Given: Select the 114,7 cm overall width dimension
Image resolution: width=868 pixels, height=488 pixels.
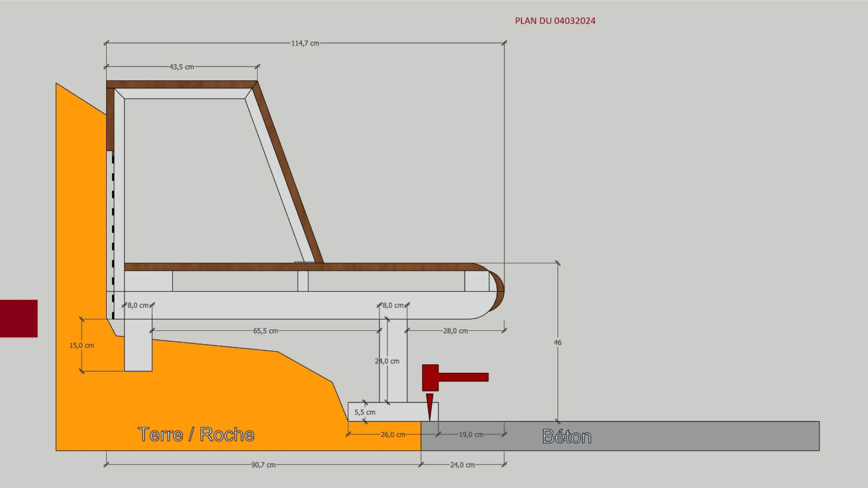Looking at the screenshot, I should (x=305, y=43).
